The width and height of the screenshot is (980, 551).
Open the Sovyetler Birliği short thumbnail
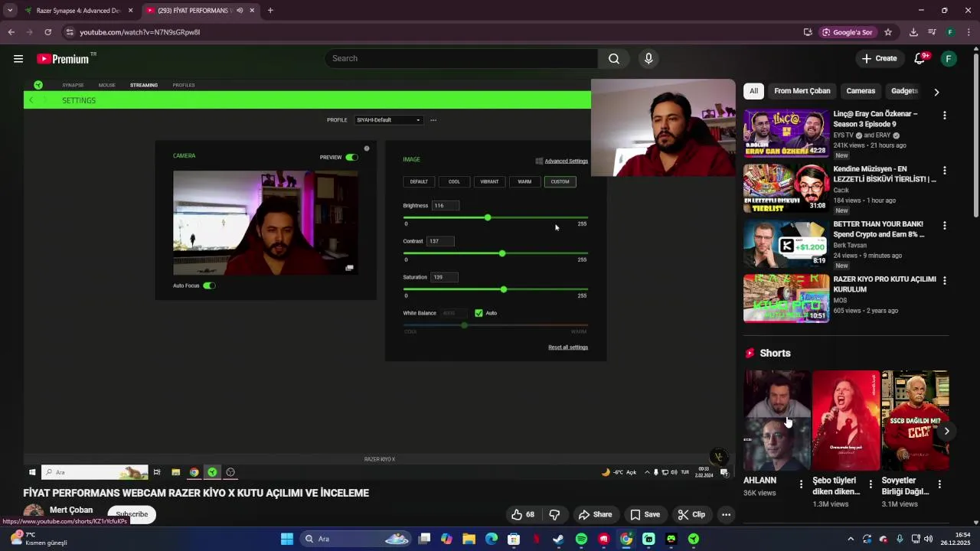pyautogui.click(x=915, y=420)
